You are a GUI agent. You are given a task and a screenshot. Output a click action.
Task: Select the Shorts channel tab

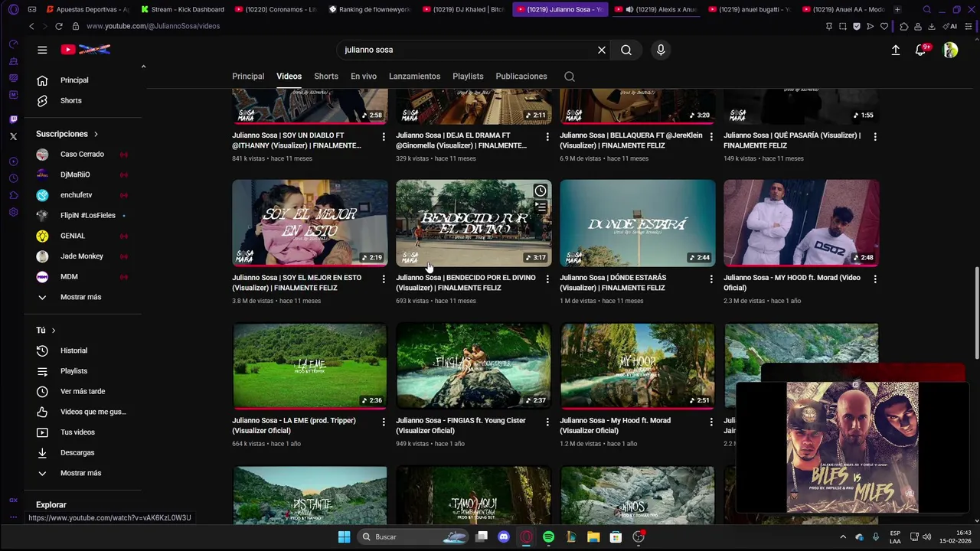click(326, 77)
